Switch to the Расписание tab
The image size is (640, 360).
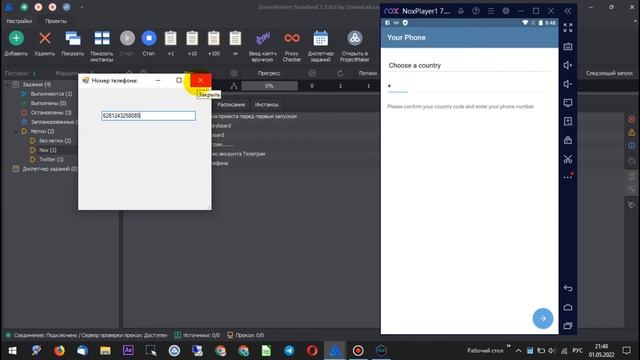(x=231, y=104)
